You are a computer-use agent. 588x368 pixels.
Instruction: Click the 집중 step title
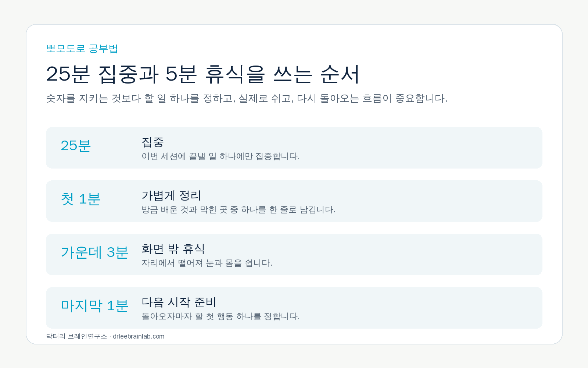[x=153, y=142]
